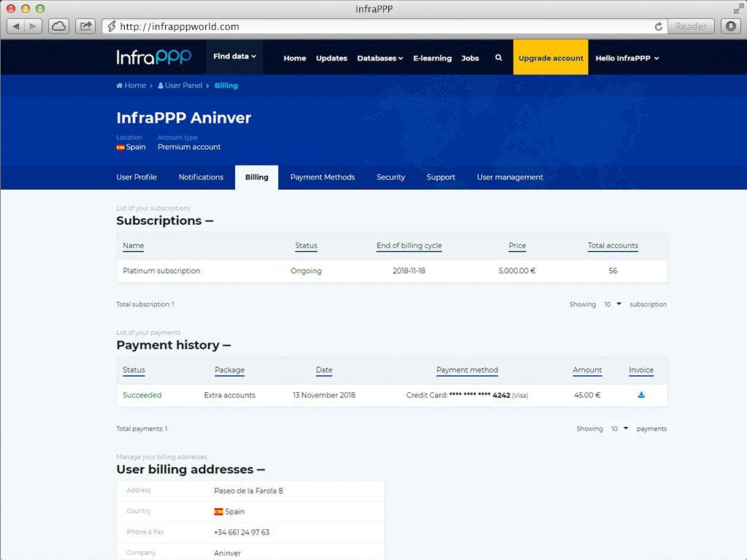The height and width of the screenshot is (560, 747).
Task: Click the InfraPPP logo
Action: [154, 57]
